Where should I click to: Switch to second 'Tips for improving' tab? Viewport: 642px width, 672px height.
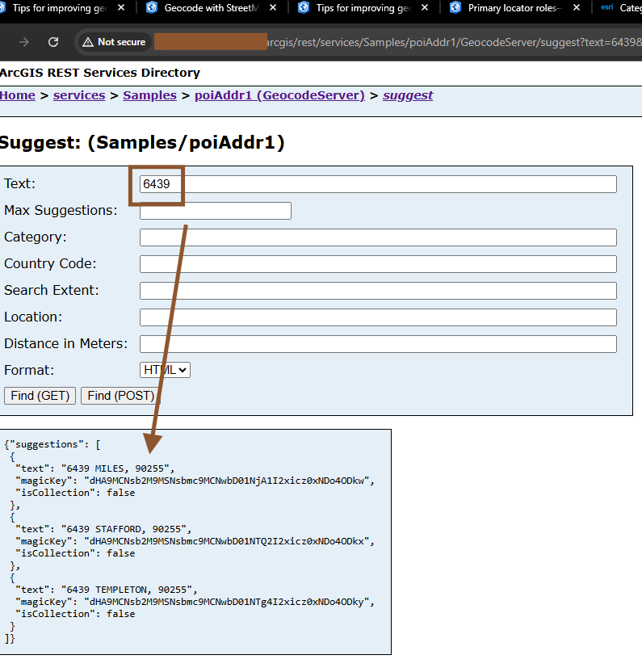pyautogui.click(x=363, y=8)
